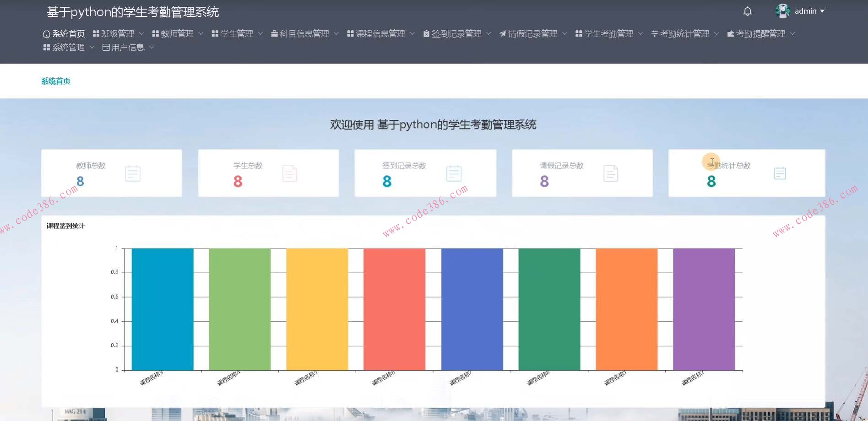Click the 学生总数 document icon
The width and height of the screenshot is (868, 421).
click(289, 173)
